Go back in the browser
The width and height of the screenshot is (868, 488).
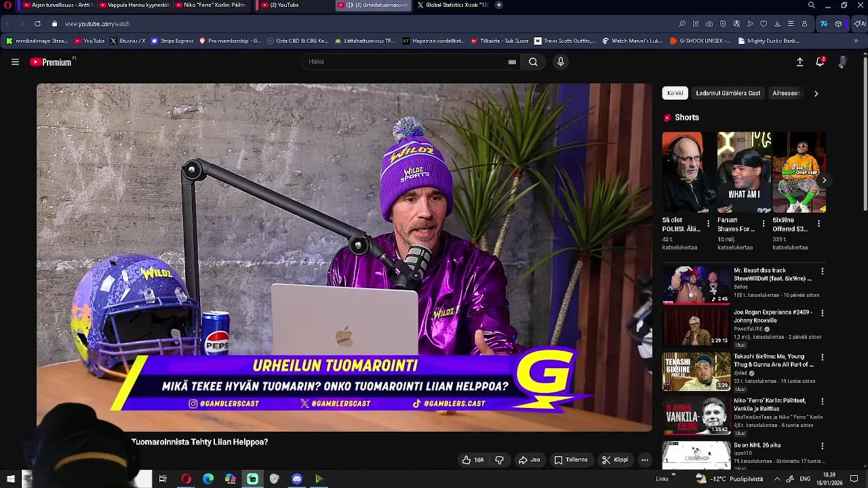[x=8, y=24]
